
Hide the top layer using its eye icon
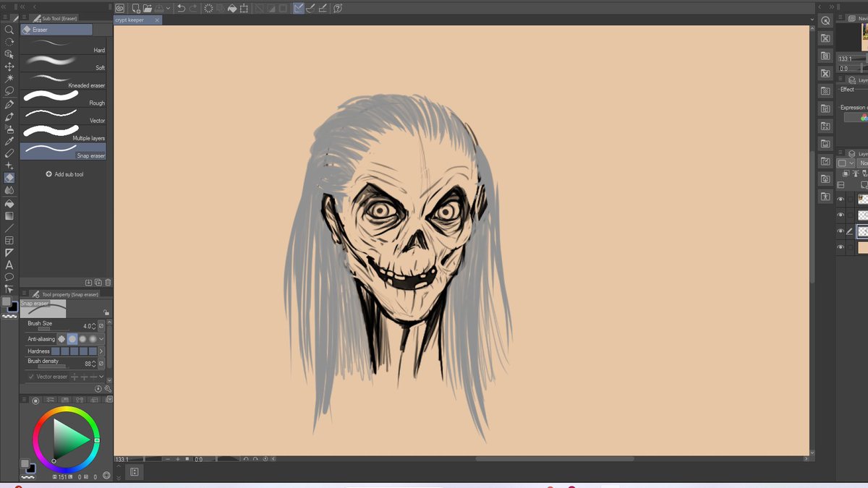841,199
